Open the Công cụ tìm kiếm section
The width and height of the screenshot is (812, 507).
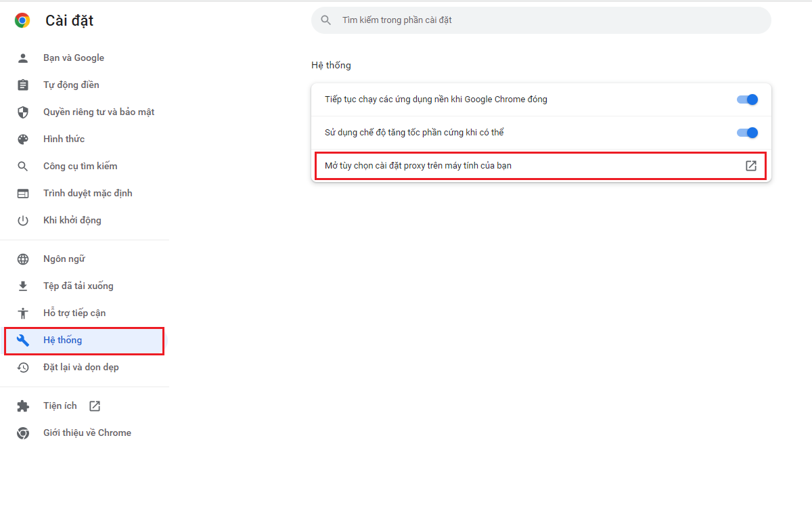tap(80, 167)
